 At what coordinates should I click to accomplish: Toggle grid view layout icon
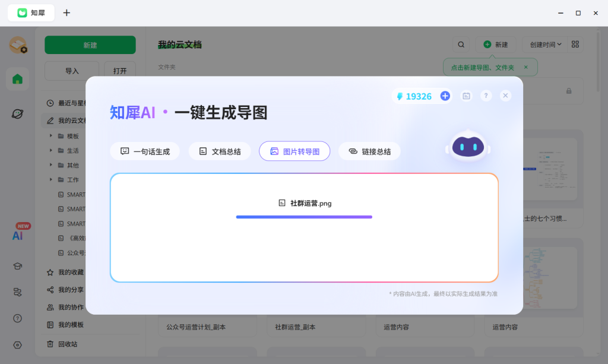coord(575,45)
